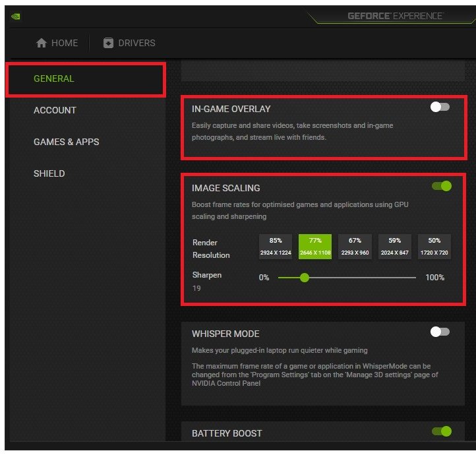This screenshot has height=457, width=476.
Task: Click the Home house icon
Action: point(42,43)
